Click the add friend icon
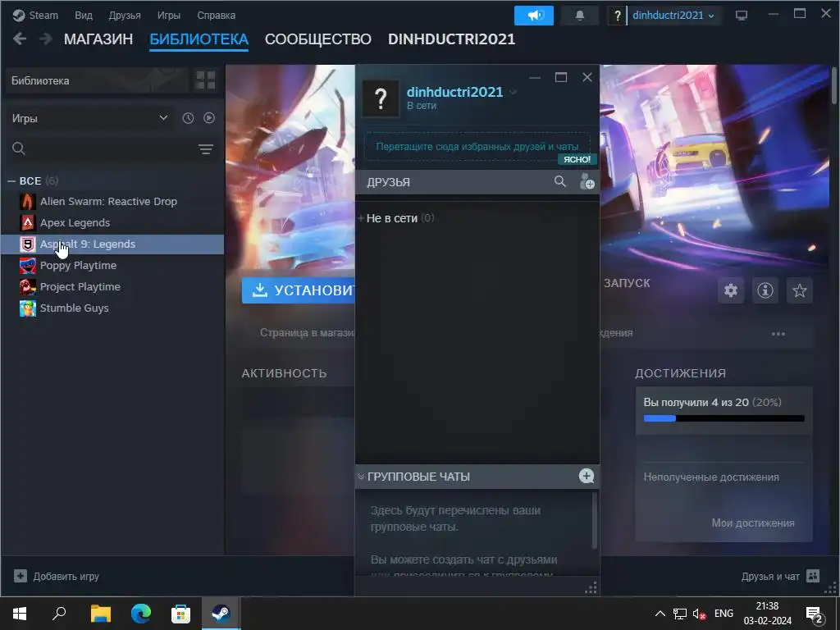Image resolution: width=840 pixels, height=630 pixels. click(587, 181)
